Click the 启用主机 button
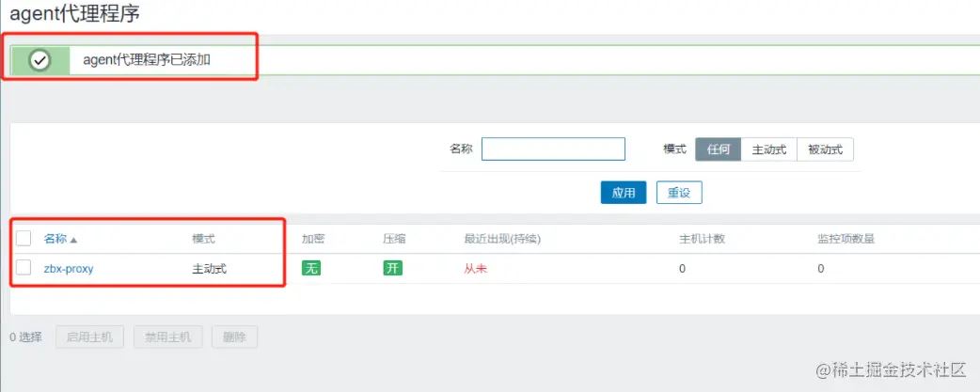Screen dimensions: 980x392 (x=89, y=337)
